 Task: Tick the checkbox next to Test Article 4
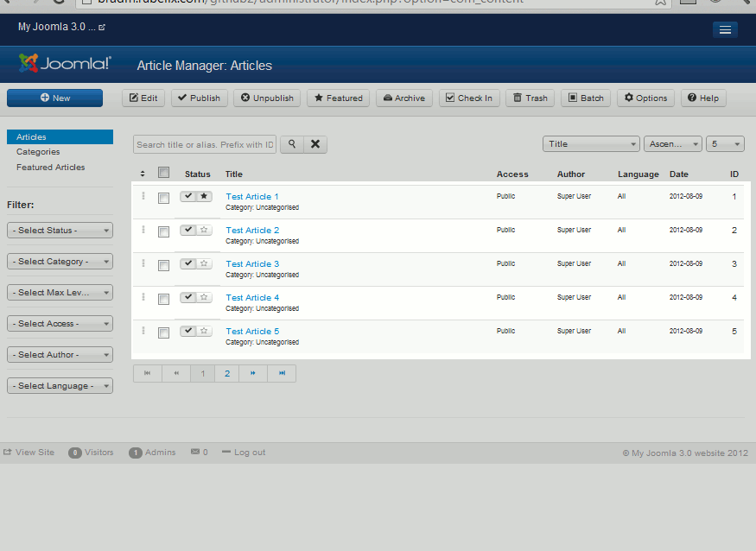(x=163, y=300)
